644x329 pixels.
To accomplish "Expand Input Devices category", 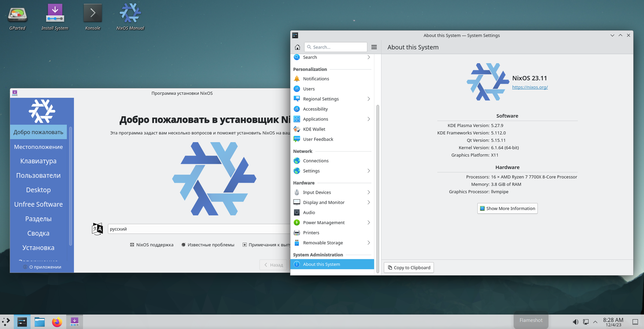I will [x=368, y=192].
